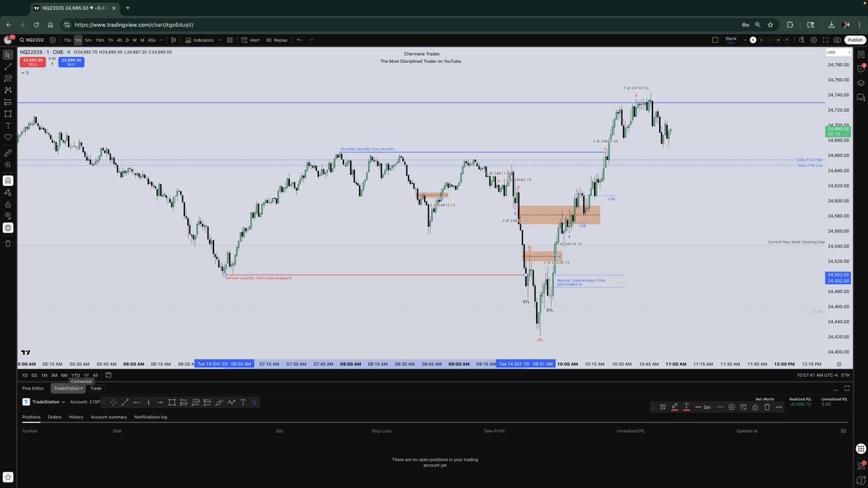The height and width of the screenshot is (488, 868).
Task: Open the Indicators dialog
Action: pyautogui.click(x=200, y=40)
